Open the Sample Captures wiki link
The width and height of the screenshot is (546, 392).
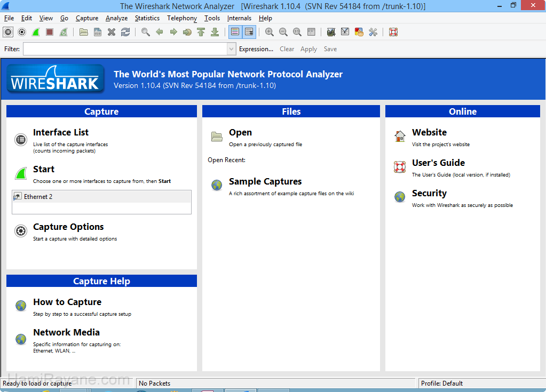point(265,181)
